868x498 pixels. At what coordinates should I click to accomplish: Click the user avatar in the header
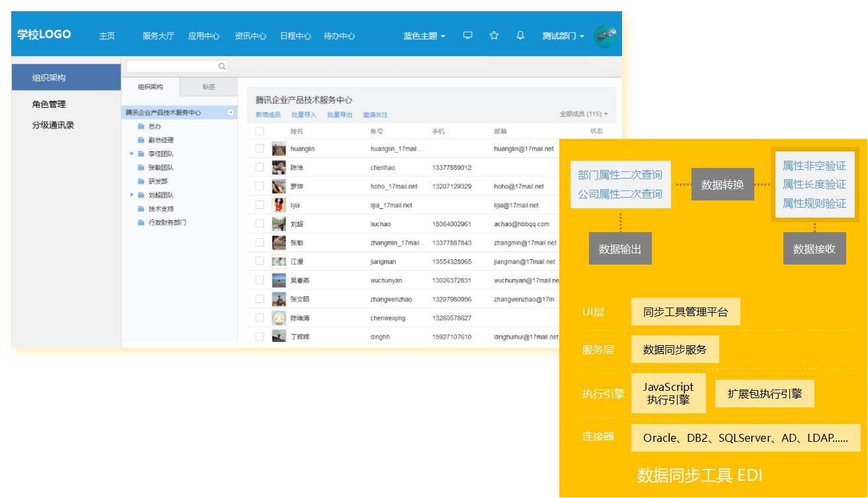tap(606, 36)
